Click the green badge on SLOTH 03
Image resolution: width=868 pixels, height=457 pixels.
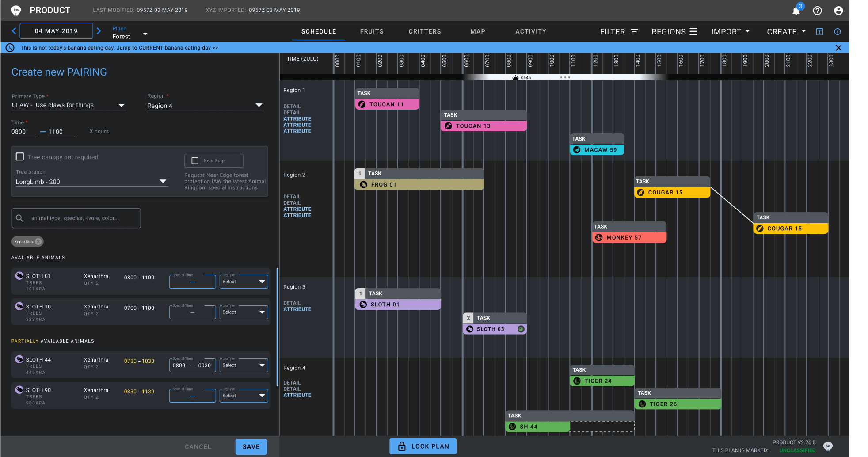click(521, 329)
